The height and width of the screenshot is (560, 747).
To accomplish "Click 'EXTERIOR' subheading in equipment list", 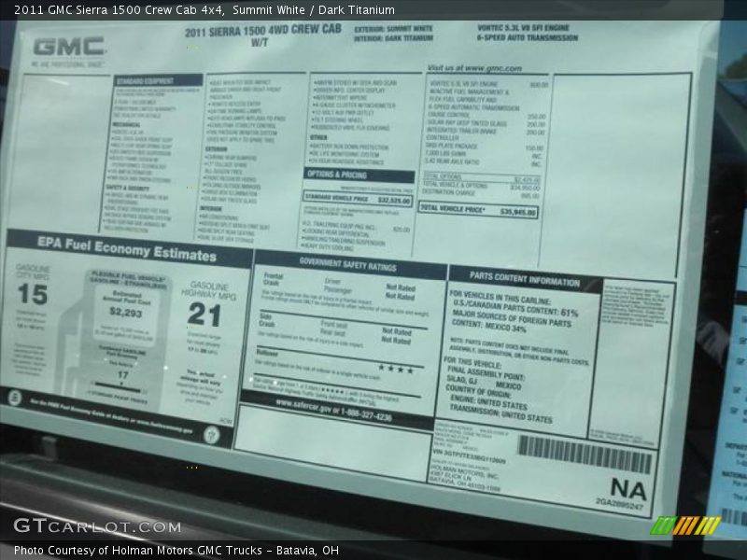I will coord(216,149).
